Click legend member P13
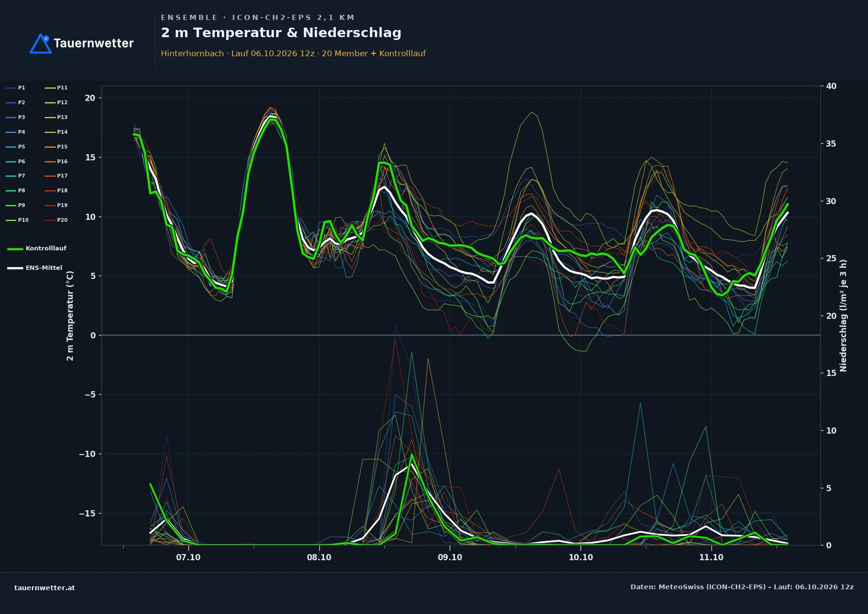This screenshot has height=614, width=868. tap(56, 117)
